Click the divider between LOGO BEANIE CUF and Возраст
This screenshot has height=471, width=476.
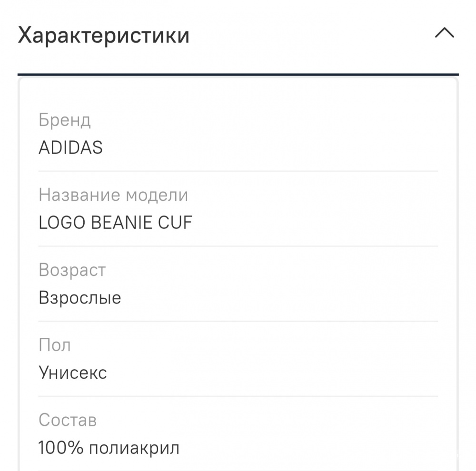238,246
